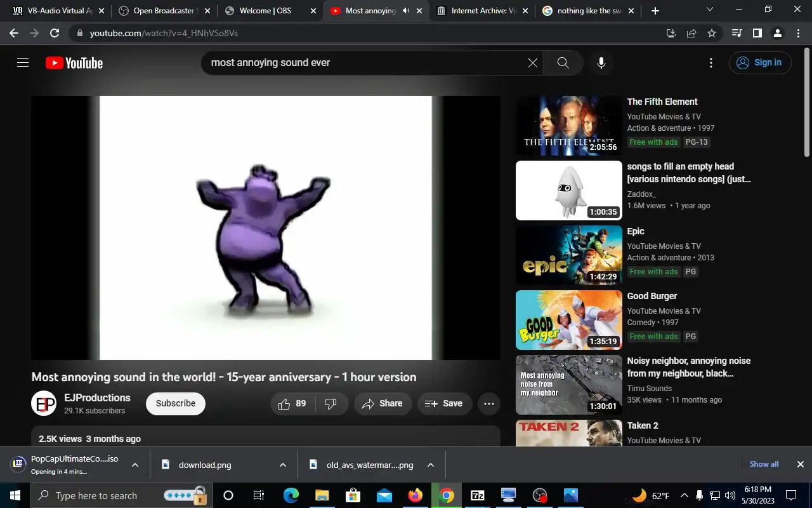812x508 pixels.
Task: Open download.png from downloads bar
Action: click(x=205, y=465)
